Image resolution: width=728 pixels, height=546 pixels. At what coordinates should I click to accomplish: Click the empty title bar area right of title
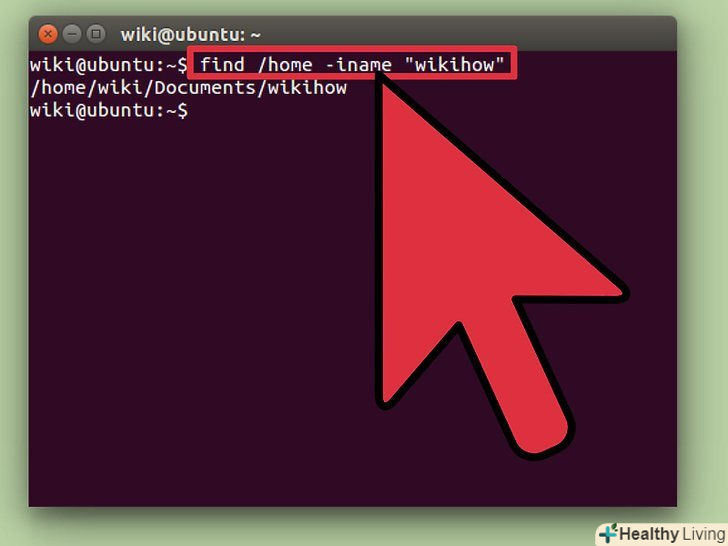pyautogui.click(x=464, y=34)
